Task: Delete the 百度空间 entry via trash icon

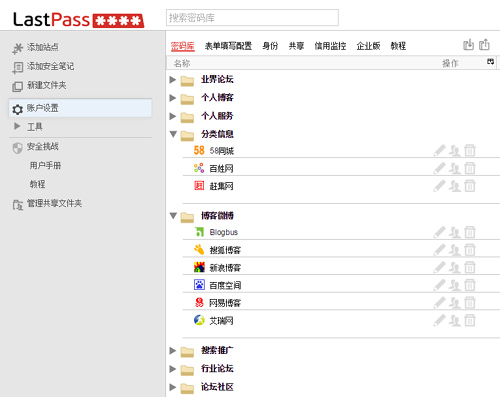Action: click(470, 285)
